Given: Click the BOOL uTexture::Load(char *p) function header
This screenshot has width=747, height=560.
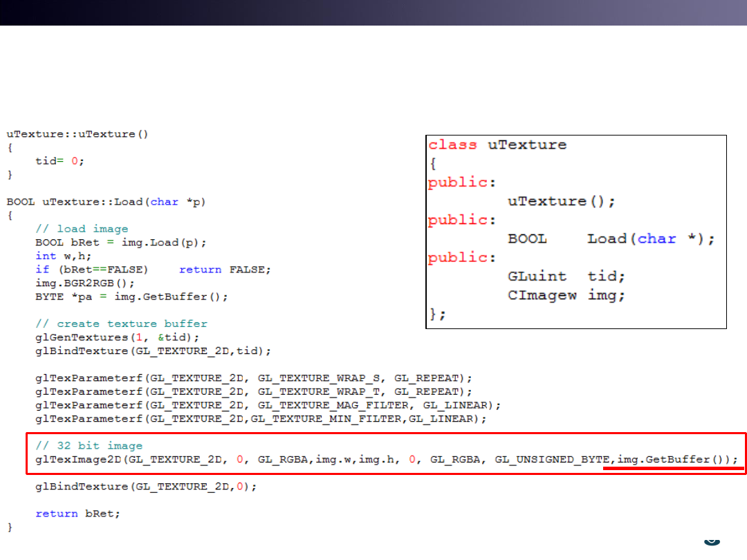Looking at the screenshot, I should tap(106, 202).
